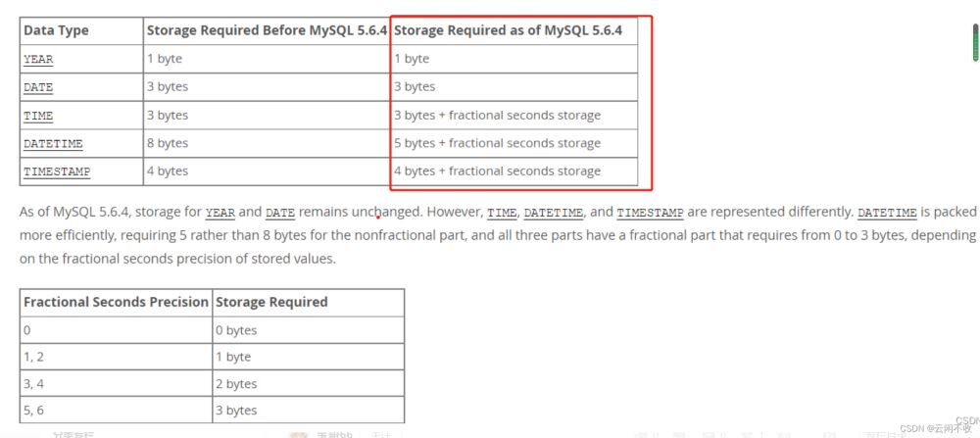Screen dimensions: 980x438
Task: Click the CSDN watermark at the bottom right
Action: tap(941, 427)
